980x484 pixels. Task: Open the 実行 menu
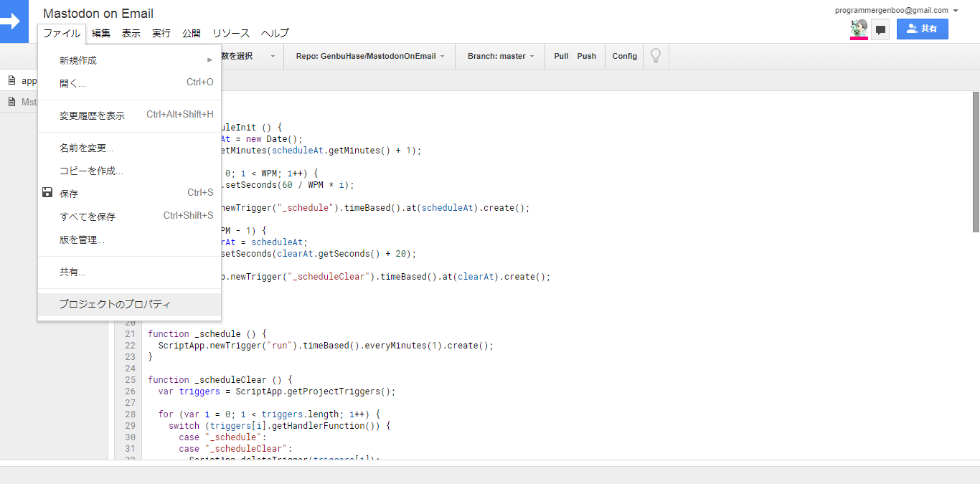161,34
